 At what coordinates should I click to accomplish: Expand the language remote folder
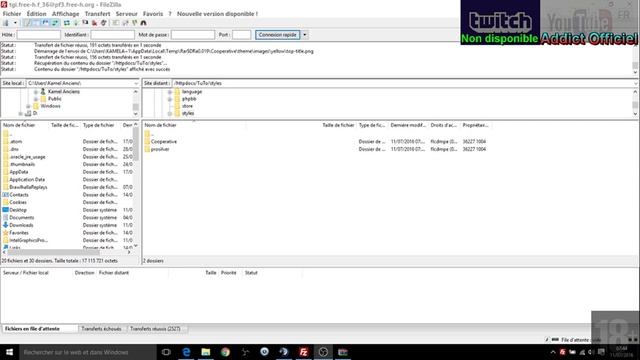click(170, 92)
